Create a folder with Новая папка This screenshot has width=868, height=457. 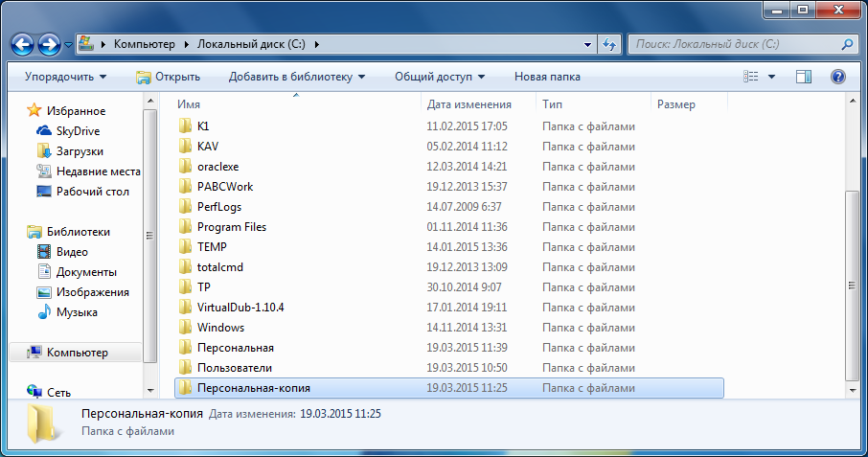click(547, 77)
